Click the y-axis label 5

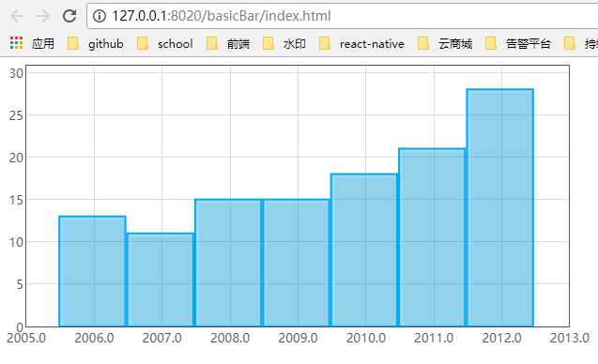(x=20, y=284)
